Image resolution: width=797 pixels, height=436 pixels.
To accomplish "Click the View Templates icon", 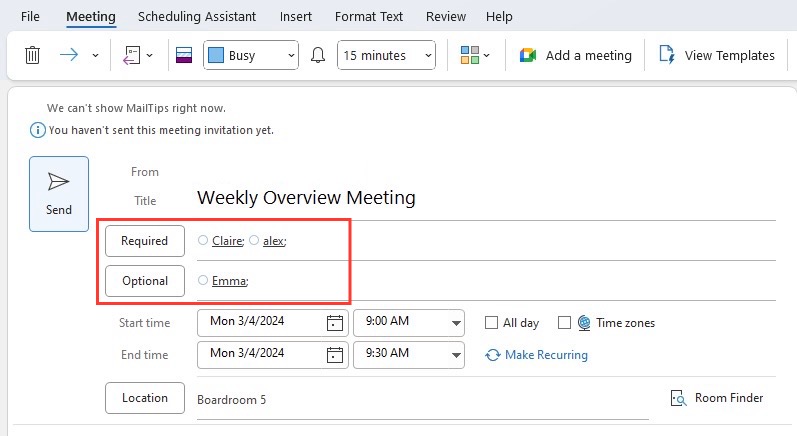I will pyautogui.click(x=667, y=55).
